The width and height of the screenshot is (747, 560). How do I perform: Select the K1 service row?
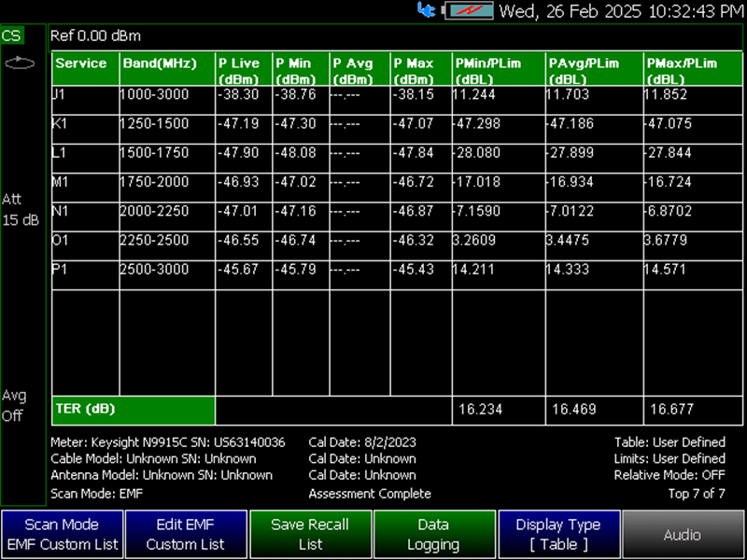[x=398, y=129]
